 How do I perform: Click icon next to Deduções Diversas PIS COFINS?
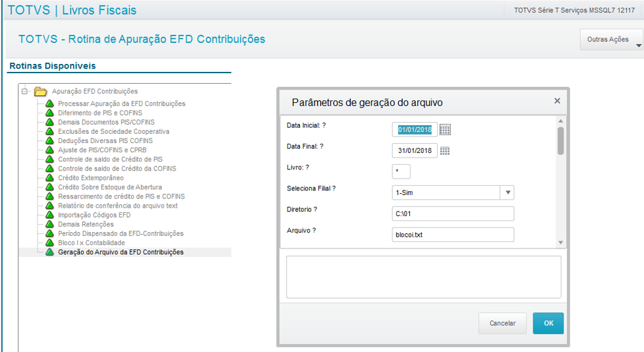point(49,140)
